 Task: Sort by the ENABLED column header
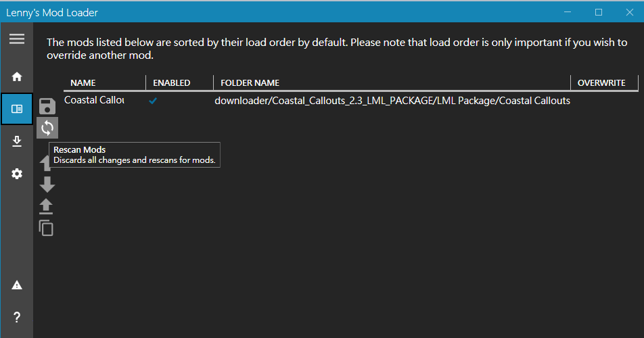tap(172, 83)
